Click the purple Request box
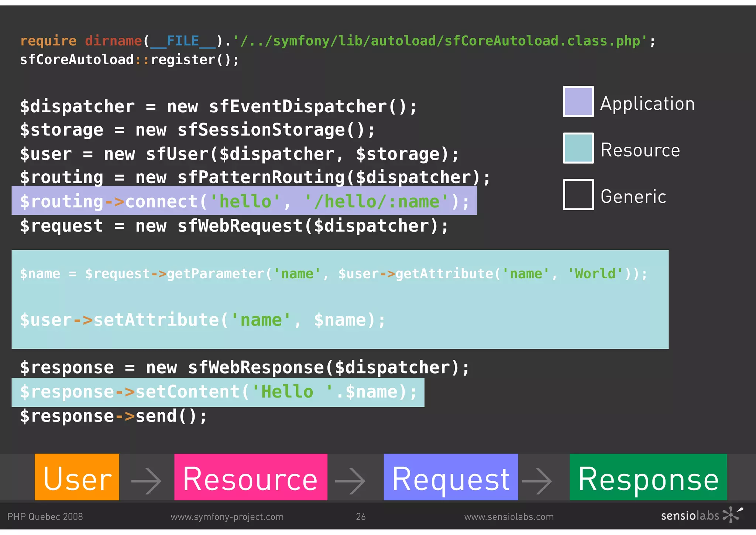The height and width of the screenshot is (535, 756). 451,477
